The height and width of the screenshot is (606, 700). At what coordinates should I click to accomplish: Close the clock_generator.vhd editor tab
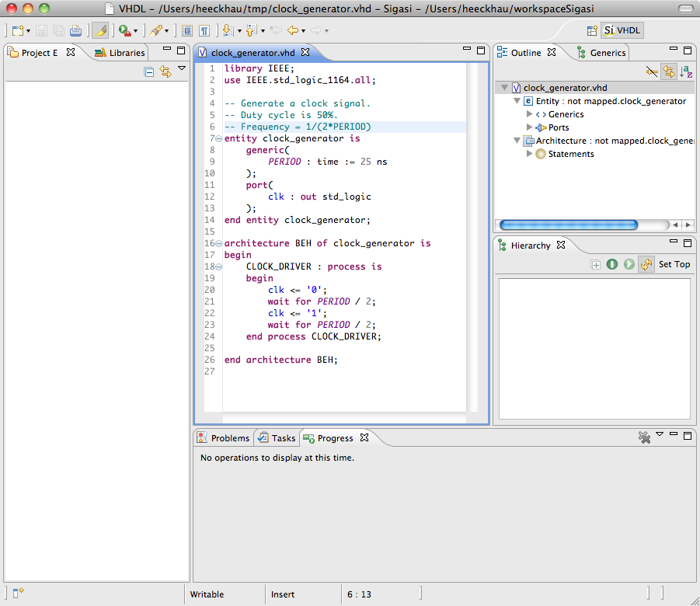[305, 52]
